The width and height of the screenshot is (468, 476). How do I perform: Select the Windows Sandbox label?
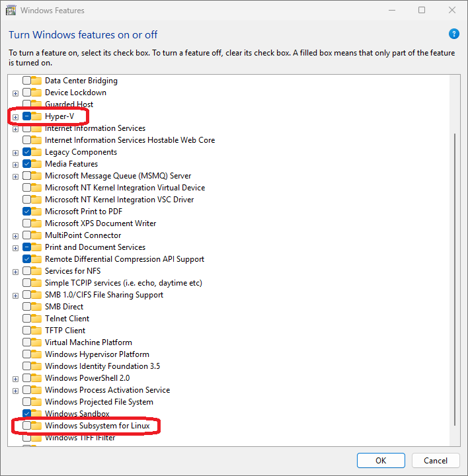click(x=77, y=413)
